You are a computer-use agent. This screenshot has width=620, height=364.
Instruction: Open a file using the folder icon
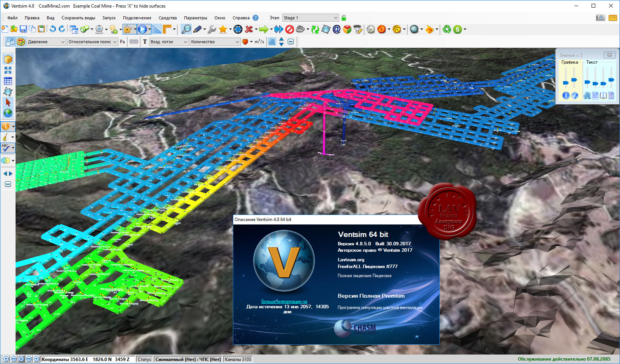click(14, 29)
